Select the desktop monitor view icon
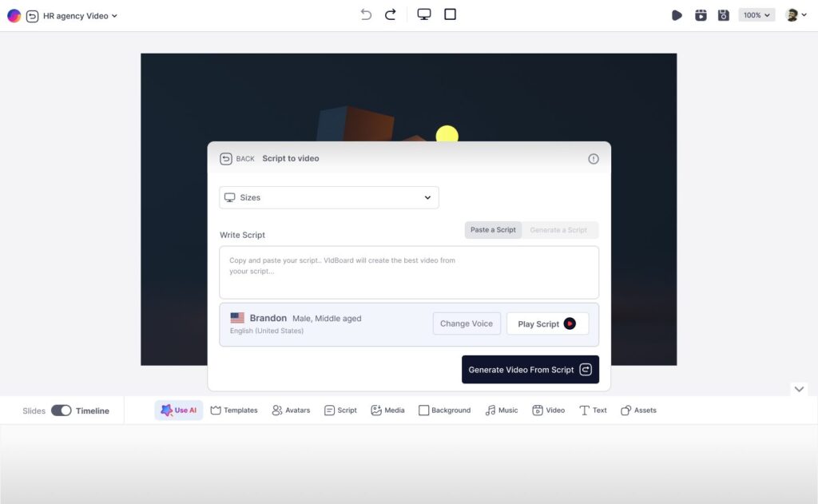The width and height of the screenshot is (818, 504). (424, 14)
